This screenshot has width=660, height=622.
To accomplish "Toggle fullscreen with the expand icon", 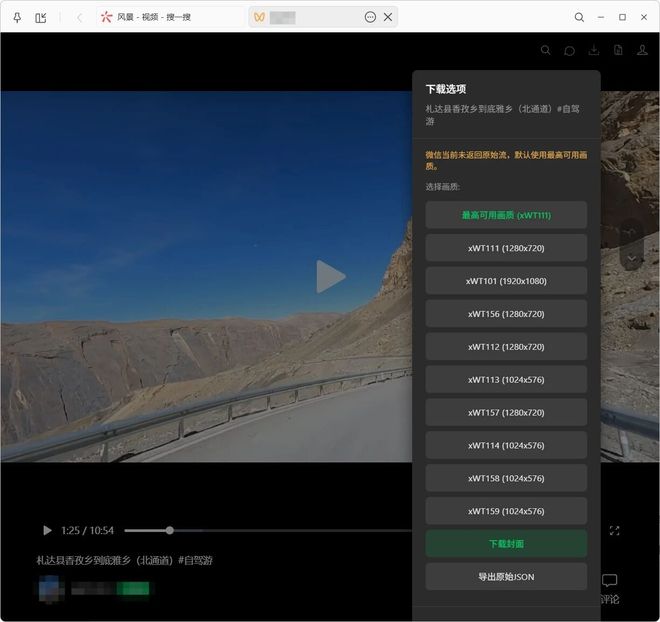I will (x=614, y=531).
